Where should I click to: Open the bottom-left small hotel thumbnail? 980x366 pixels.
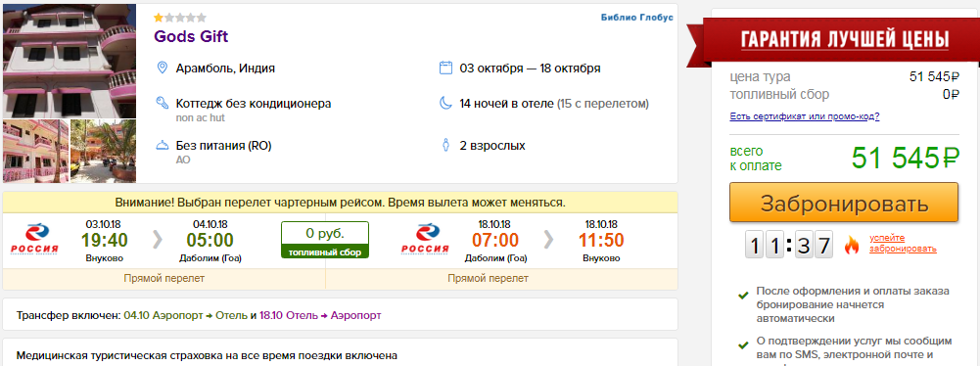click(x=35, y=151)
